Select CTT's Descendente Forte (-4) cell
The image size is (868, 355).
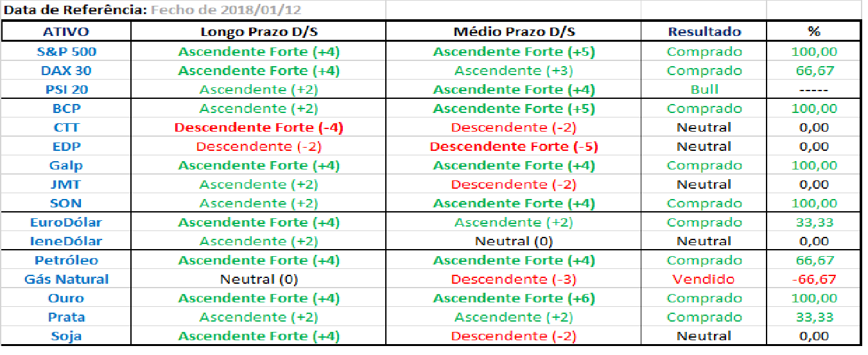click(258, 127)
